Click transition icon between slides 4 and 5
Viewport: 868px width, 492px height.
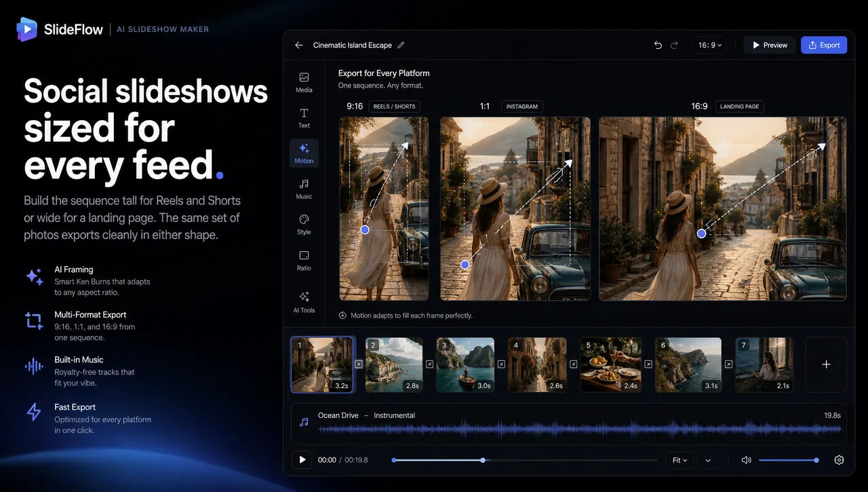click(573, 364)
